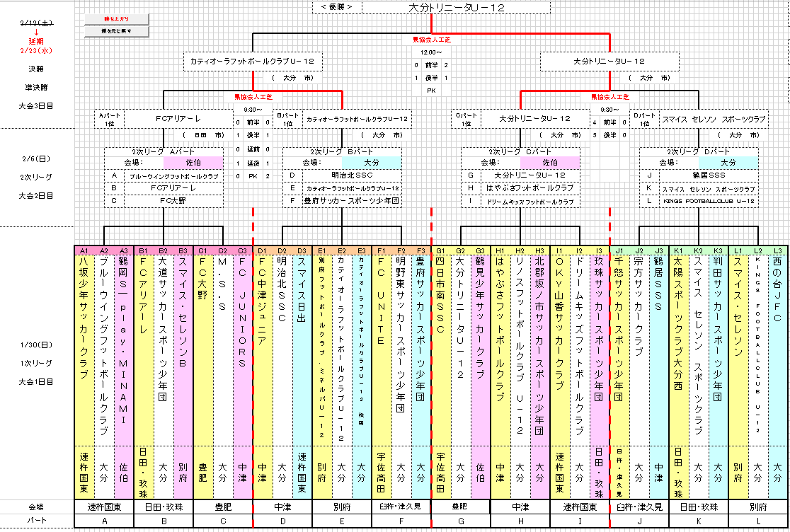Click the 延前 score label

[253, 149]
